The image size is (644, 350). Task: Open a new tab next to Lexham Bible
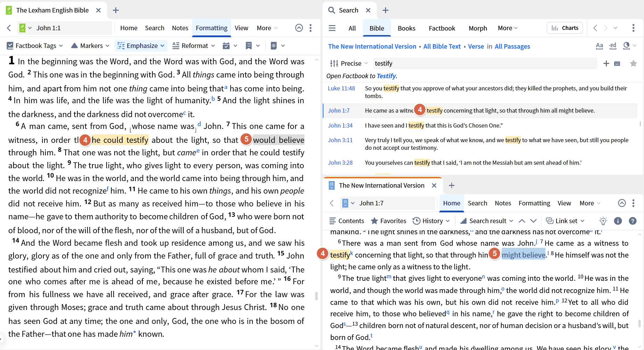click(x=116, y=10)
